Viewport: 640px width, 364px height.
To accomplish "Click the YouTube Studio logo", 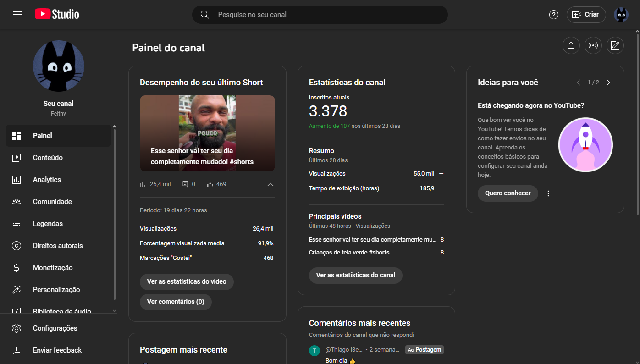I will tap(57, 15).
